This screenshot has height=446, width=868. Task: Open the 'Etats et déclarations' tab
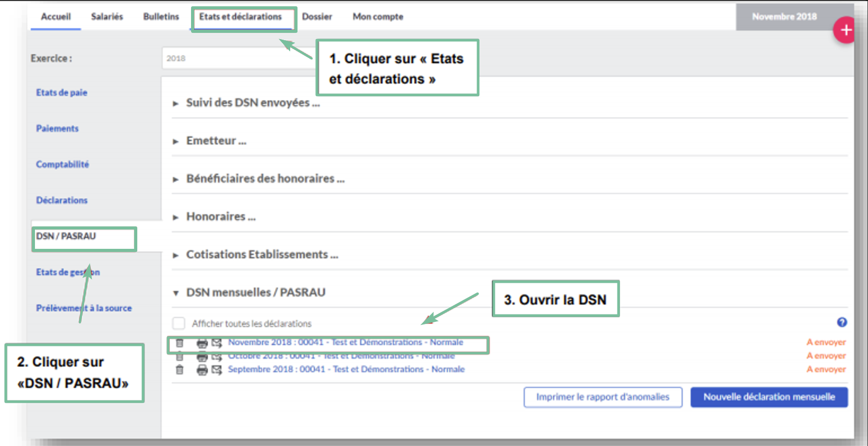coord(241,17)
